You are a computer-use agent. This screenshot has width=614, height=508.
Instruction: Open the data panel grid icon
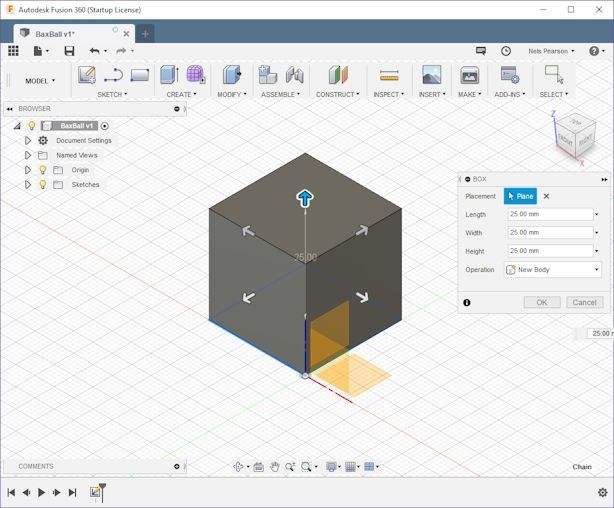tap(13, 51)
